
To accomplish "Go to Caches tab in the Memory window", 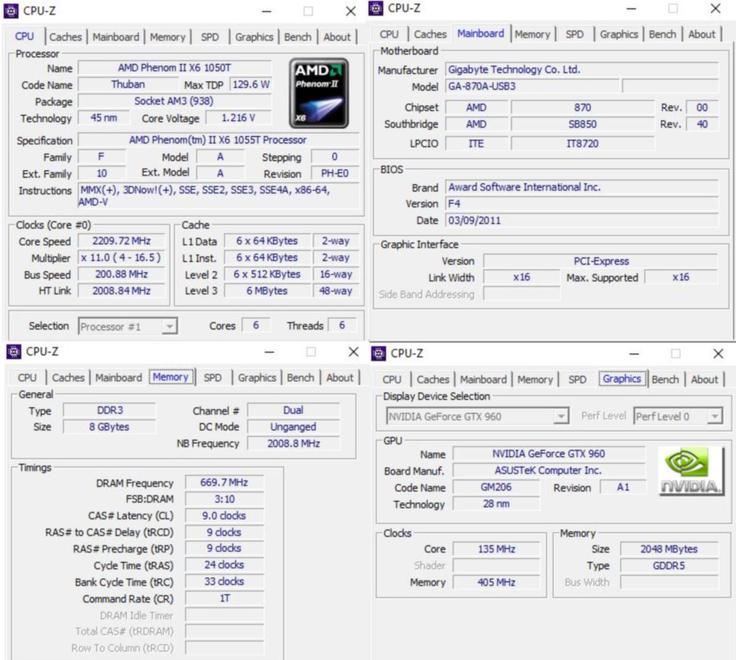I will [69, 378].
